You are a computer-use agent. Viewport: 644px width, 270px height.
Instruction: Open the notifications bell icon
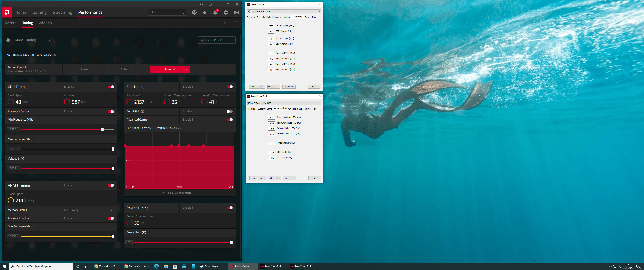click(x=215, y=12)
